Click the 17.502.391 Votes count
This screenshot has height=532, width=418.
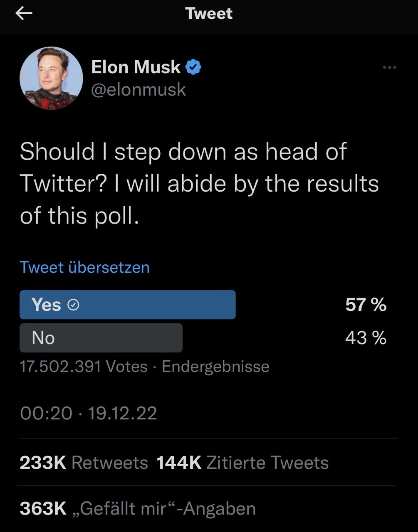[x=83, y=367]
